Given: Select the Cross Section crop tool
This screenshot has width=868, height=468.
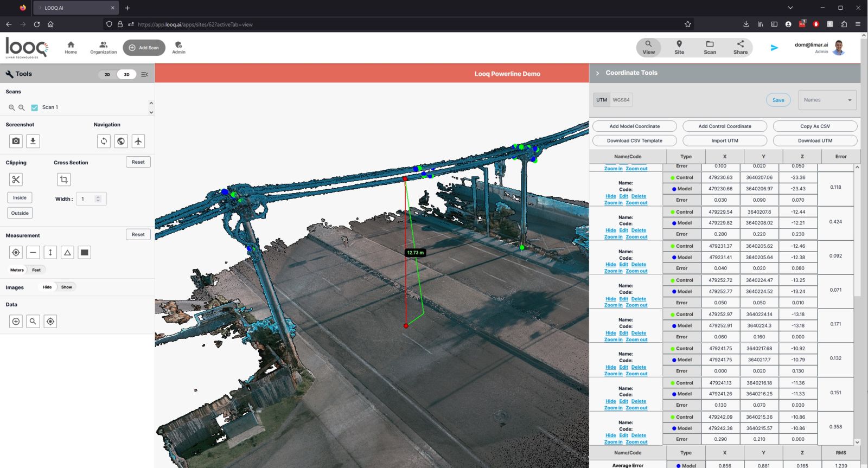Looking at the screenshot, I should tap(63, 179).
